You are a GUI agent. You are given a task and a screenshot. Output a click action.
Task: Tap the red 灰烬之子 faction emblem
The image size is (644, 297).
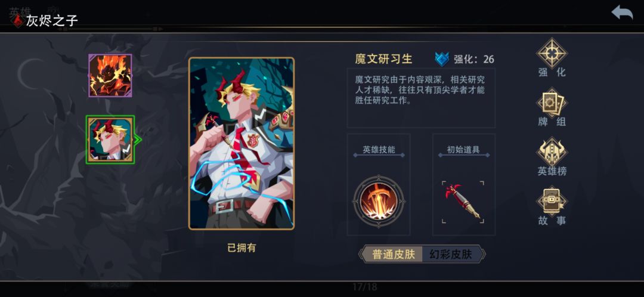[18, 20]
